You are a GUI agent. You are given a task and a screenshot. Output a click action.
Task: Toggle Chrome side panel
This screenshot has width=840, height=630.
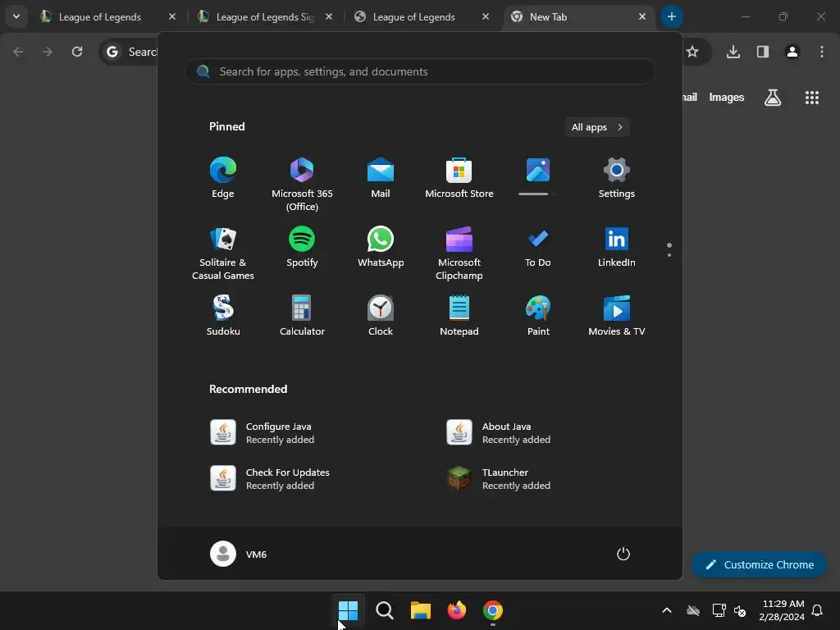point(763,52)
